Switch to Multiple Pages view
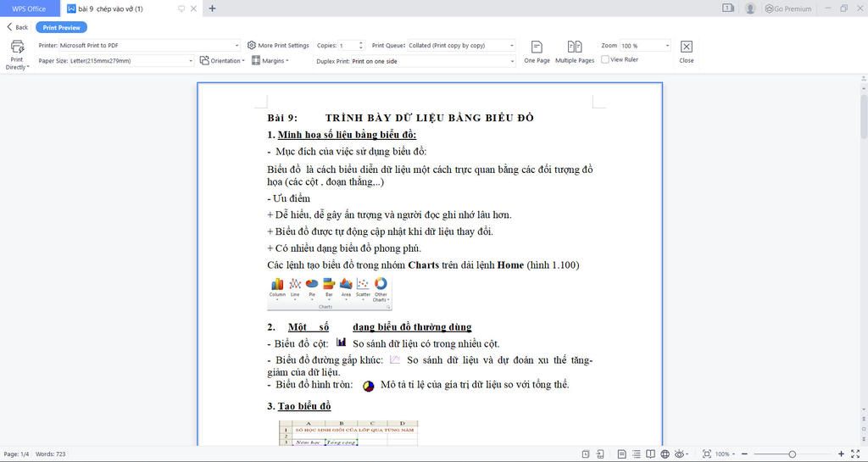Screen dimensions: 868x462 [575, 53]
